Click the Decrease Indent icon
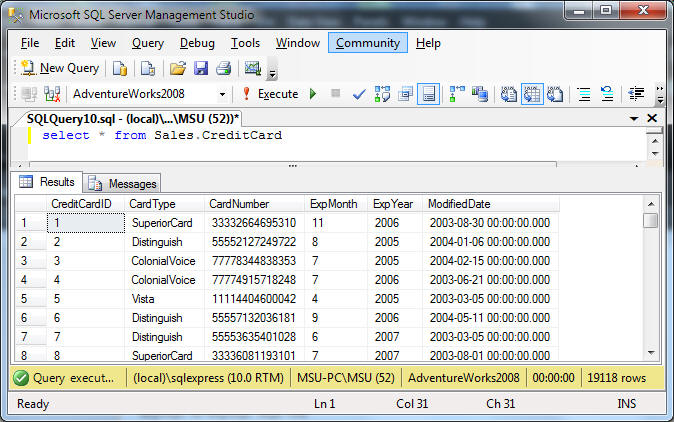This screenshot has height=422, width=674. (636, 94)
